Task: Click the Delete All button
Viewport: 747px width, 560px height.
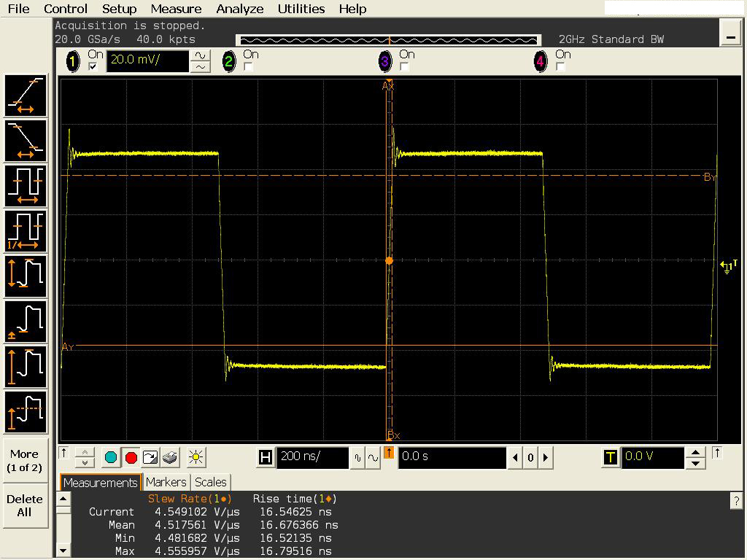Action: coord(25,506)
